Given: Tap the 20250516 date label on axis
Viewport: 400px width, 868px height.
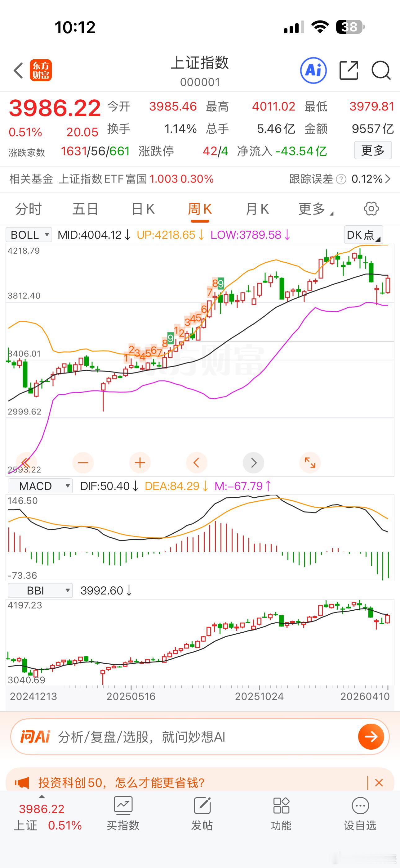Looking at the screenshot, I should [x=131, y=697].
